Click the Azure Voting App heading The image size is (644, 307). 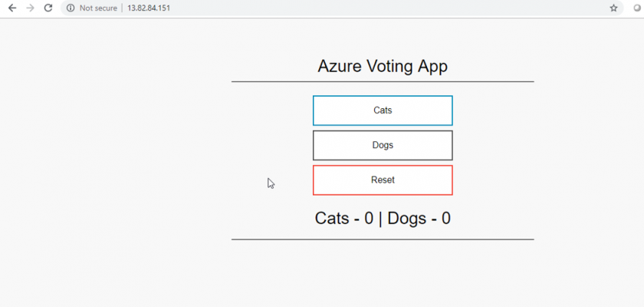tap(383, 66)
